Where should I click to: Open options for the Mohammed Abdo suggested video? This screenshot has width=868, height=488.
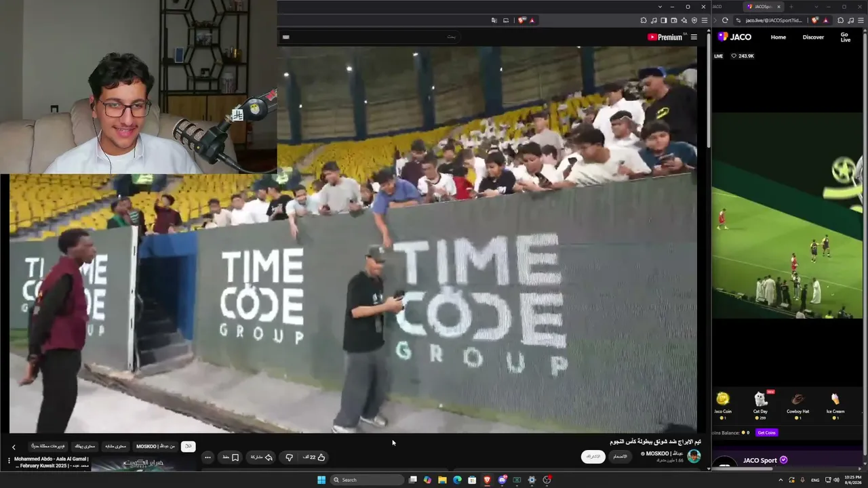point(9,460)
